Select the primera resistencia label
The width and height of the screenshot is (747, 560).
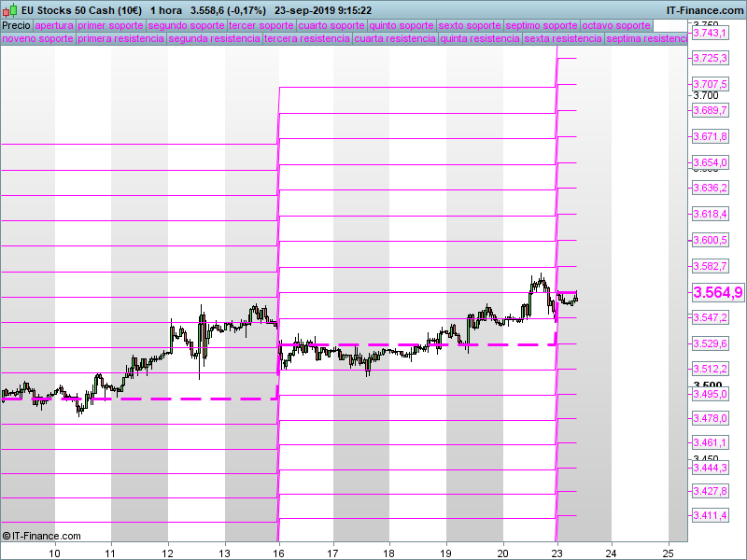(x=121, y=39)
